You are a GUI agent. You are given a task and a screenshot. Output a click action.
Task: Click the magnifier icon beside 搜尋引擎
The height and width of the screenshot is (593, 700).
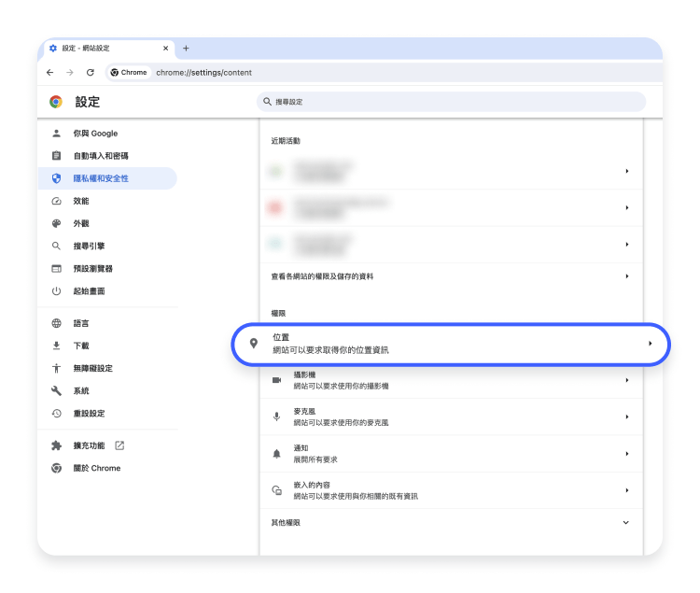[x=56, y=246]
